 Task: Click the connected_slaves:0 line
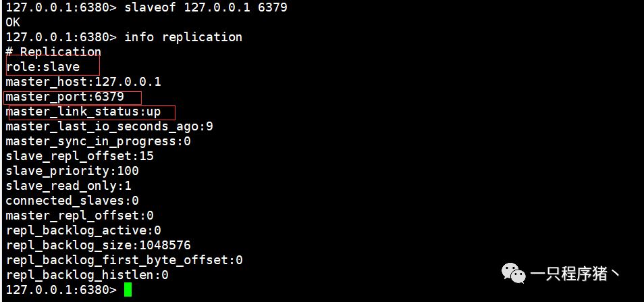72,201
